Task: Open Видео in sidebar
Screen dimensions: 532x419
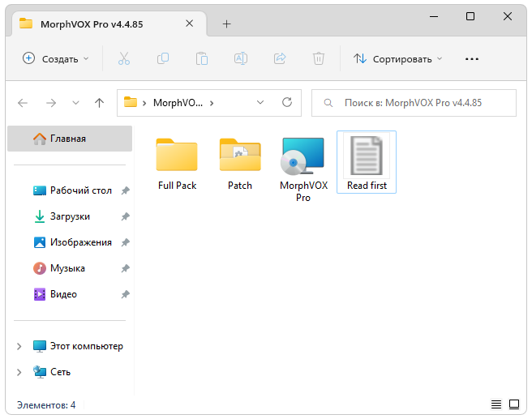Action: [x=55, y=294]
